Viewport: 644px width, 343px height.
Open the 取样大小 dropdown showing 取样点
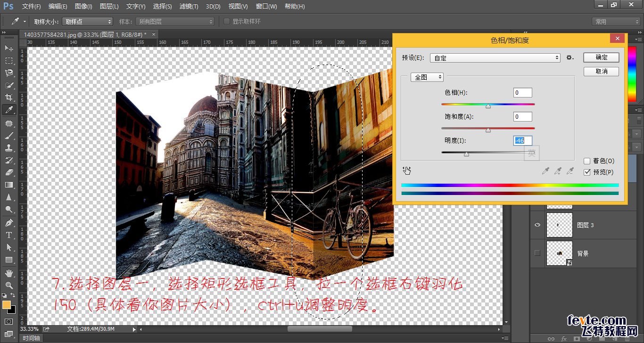88,22
